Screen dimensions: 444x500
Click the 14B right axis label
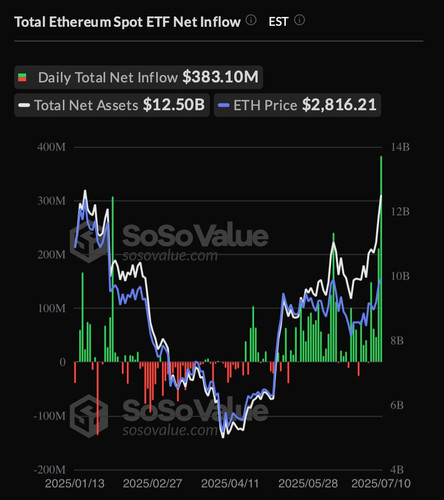pos(400,147)
